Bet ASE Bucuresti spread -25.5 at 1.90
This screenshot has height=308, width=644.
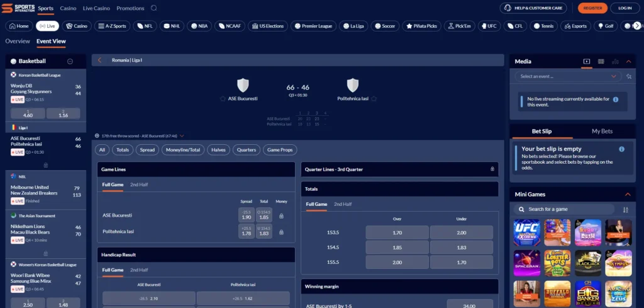click(247, 215)
